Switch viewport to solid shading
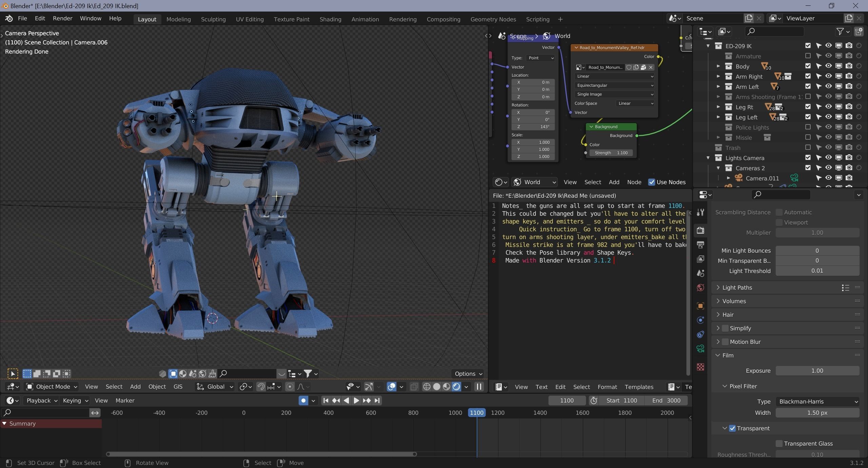Viewport: 868px width, 468px height. (437, 387)
